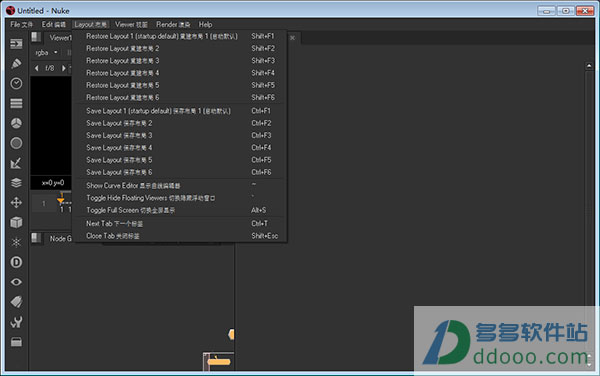Open the 3D nodes cube icon

point(16,222)
